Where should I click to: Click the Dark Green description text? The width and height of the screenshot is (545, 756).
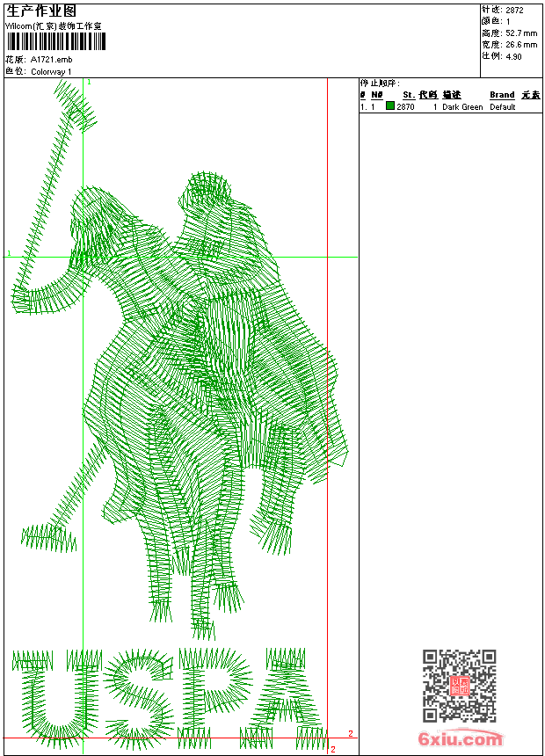point(462,107)
